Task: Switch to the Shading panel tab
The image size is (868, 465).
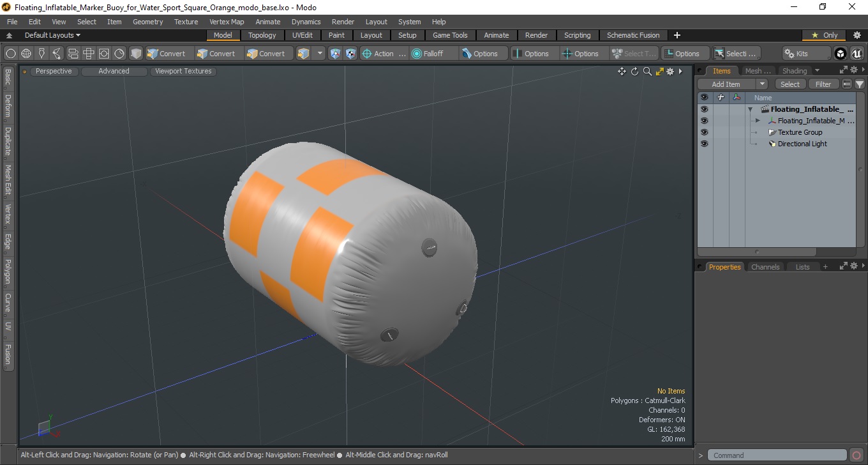Action: pyautogui.click(x=795, y=71)
